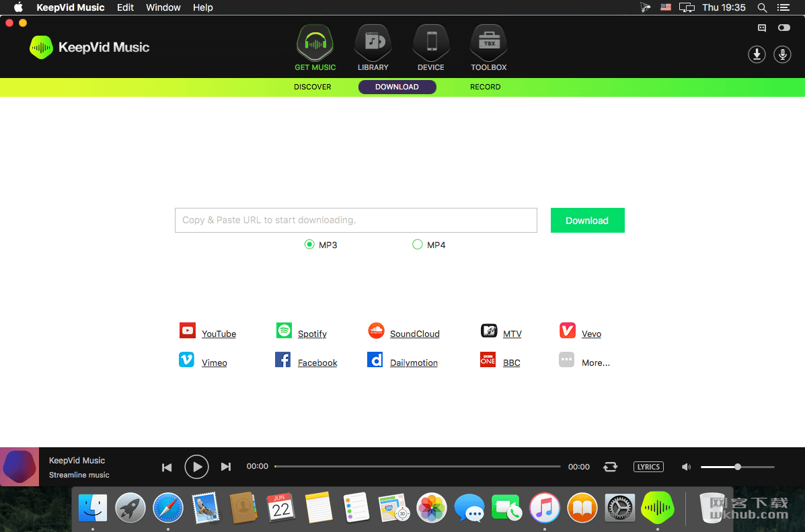The width and height of the screenshot is (805, 532).
Task: Open the MTV text link
Action: (512, 334)
